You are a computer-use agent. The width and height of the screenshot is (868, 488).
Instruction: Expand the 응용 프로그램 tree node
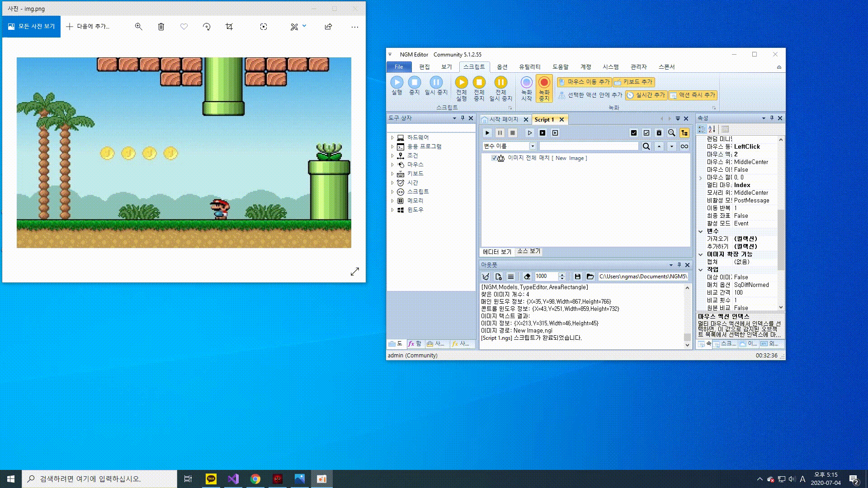[392, 146]
